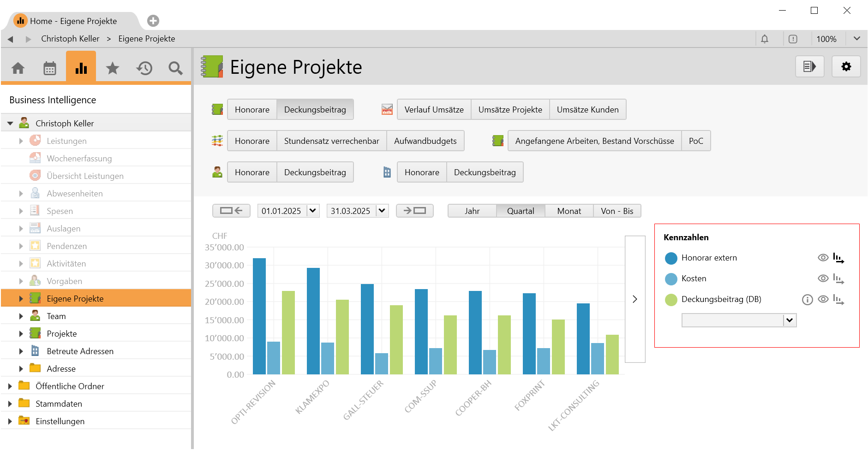
Task: Open the start date 01.01.2025 dropdown
Action: point(313,211)
